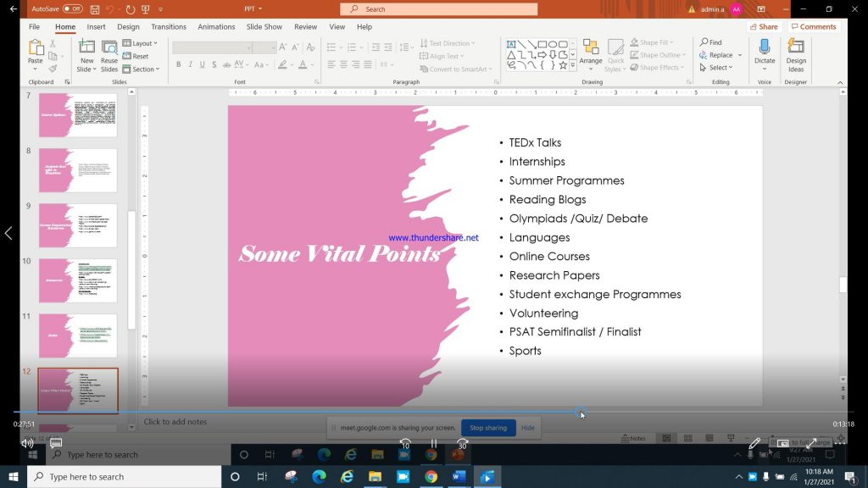
Task: Expand the Select dropdown in Editing
Action: (719, 68)
